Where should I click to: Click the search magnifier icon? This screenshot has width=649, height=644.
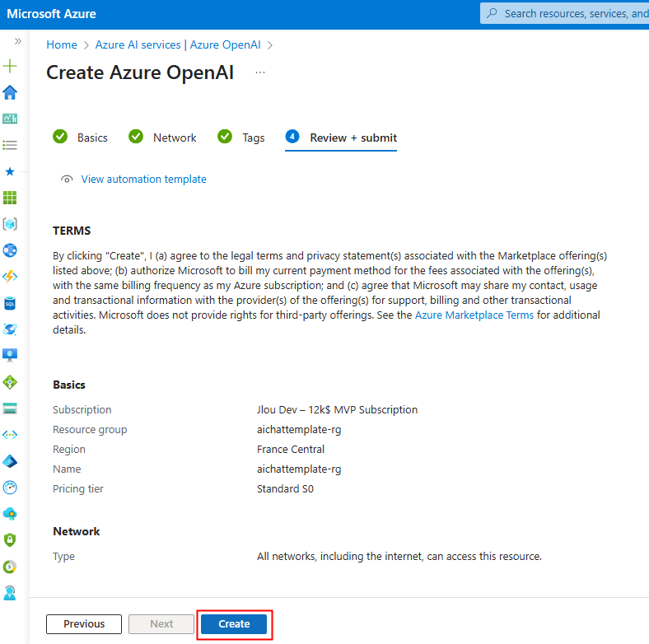pos(492,13)
